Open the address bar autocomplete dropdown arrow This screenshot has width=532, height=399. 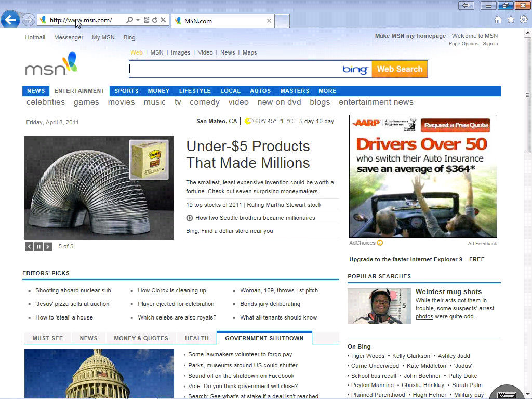click(x=138, y=20)
